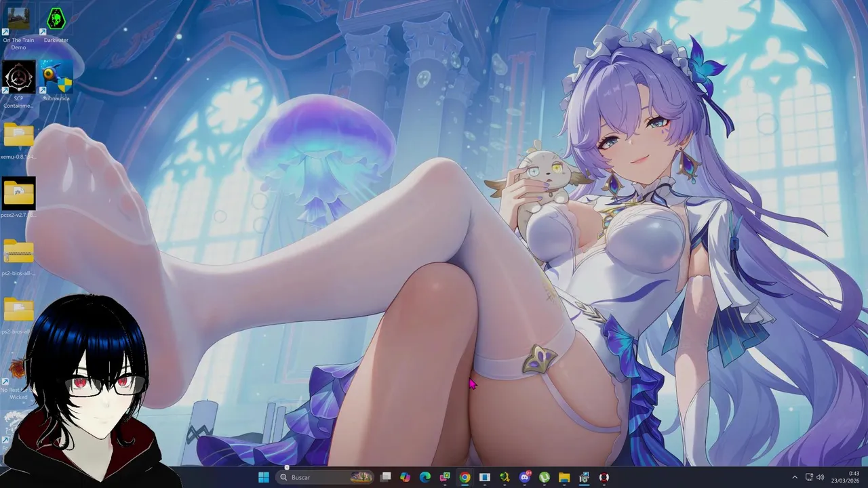Select the zipped ps2-bios-all archive folder

[18, 258]
